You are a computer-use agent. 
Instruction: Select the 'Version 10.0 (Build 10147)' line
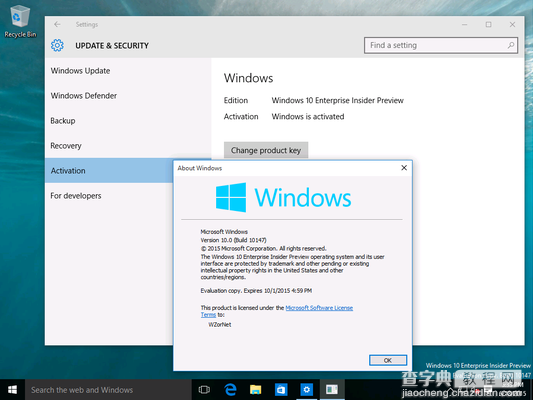click(234, 240)
